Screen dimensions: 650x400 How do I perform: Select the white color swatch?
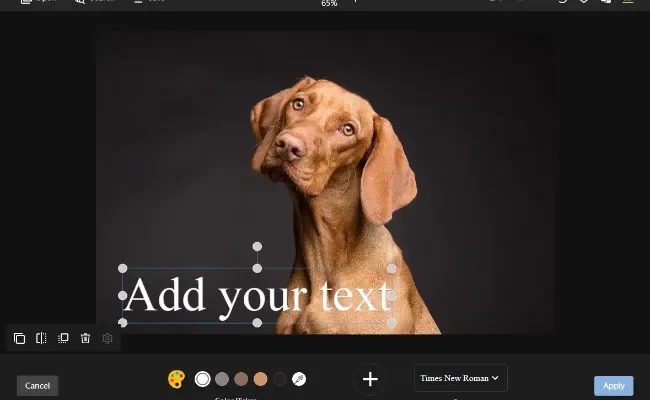(x=203, y=379)
